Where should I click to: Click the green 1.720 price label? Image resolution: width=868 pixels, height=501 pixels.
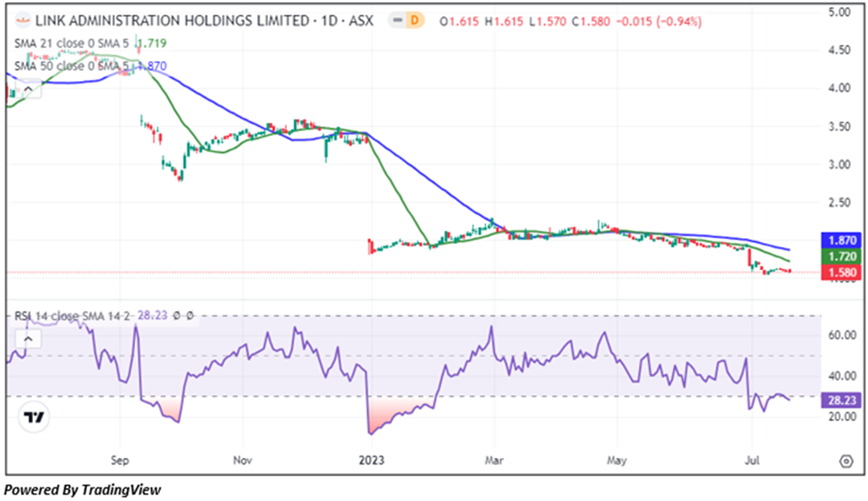point(841,257)
